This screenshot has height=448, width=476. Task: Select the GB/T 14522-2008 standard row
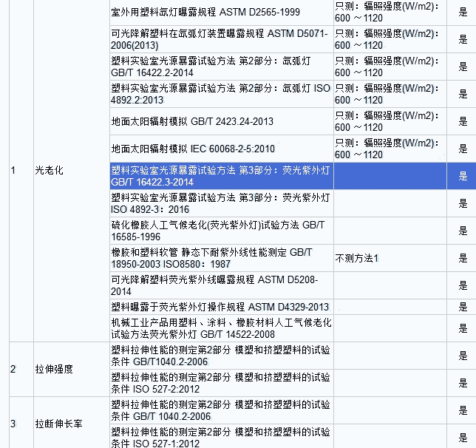tap(220, 328)
